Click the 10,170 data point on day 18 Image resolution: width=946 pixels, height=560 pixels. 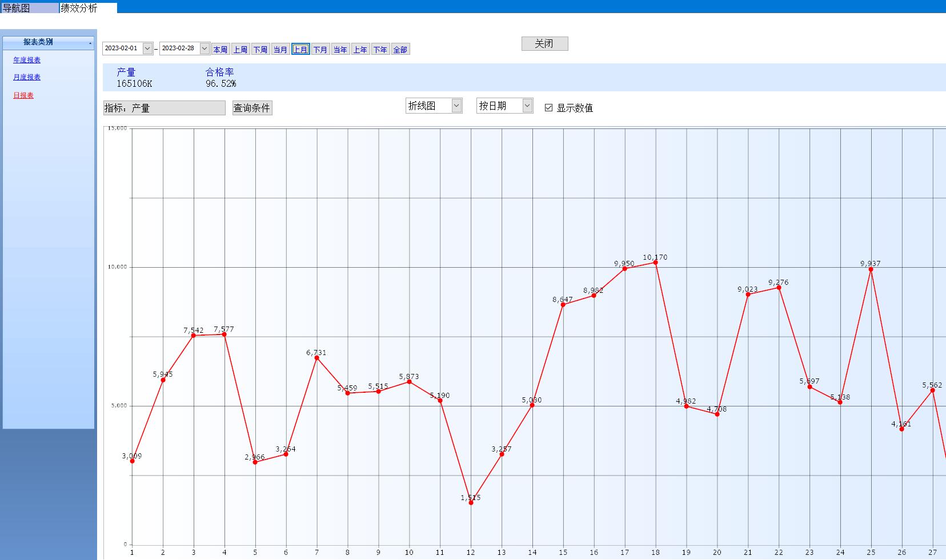[x=655, y=263]
